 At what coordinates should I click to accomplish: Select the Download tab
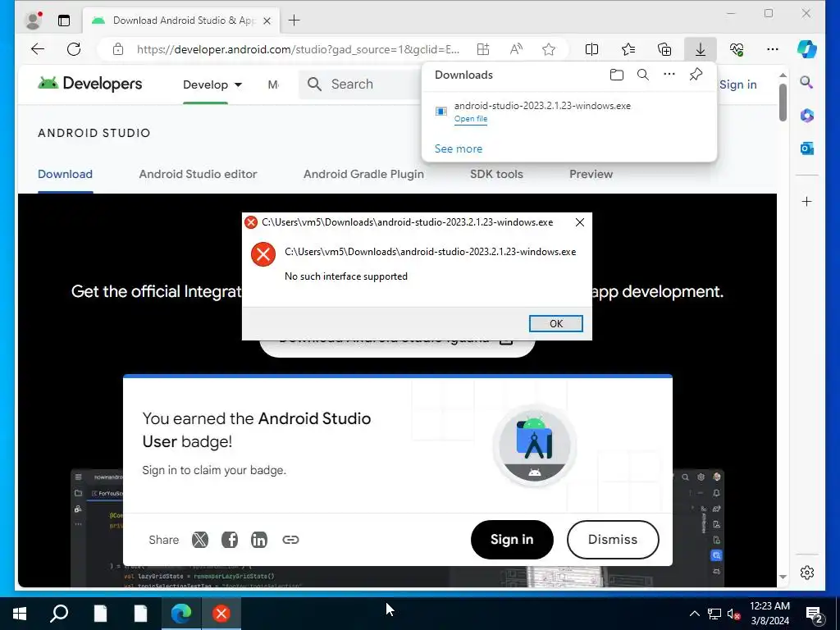(x=65, y=174)
